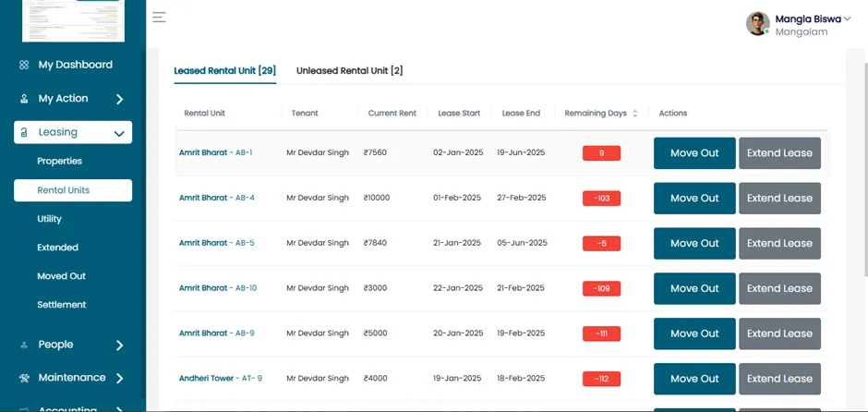Click Move Out for Andheri Tower AT-9
868x412 pixels.
point(694,379)
